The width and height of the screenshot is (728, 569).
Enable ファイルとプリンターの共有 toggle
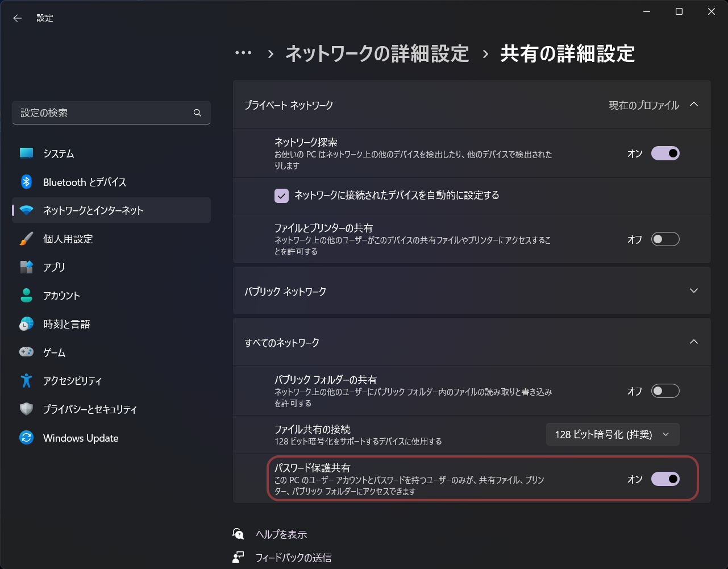click(665, 239)
